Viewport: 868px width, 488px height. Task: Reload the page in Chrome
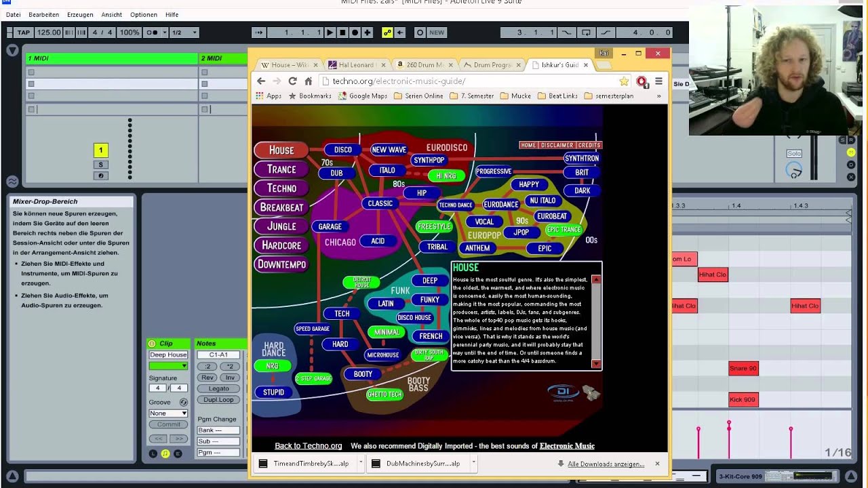(x=292, y=81)
